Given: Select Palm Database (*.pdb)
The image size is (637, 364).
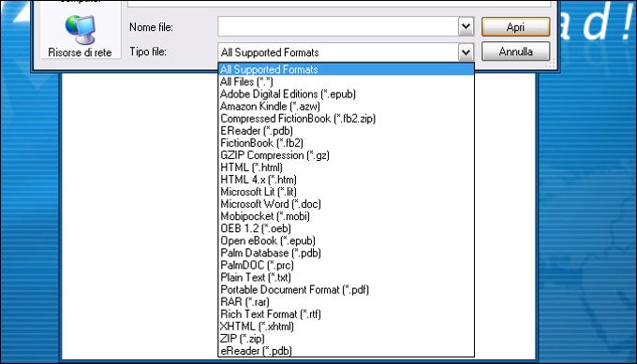Looking at the screenshot, I should [346, 253].
